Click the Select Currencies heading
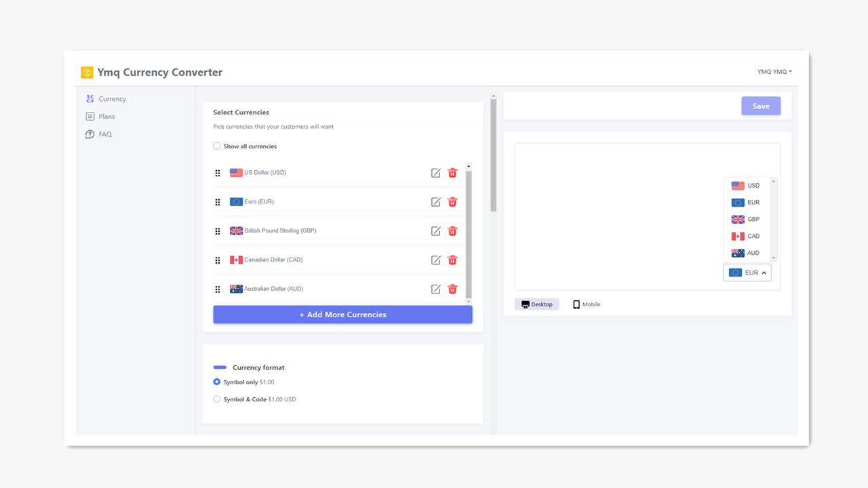This screenshot has width=868, height=488. [241, 113]
